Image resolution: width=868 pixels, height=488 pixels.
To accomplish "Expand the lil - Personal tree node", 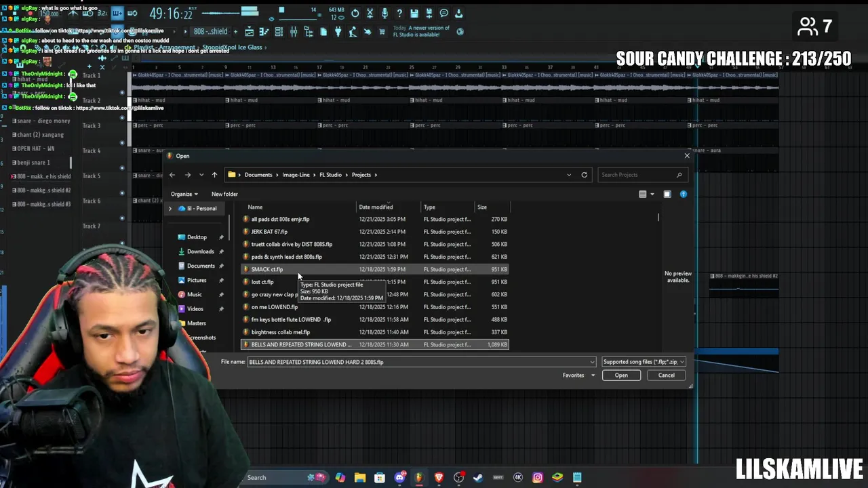I will (x=170, y=208).
